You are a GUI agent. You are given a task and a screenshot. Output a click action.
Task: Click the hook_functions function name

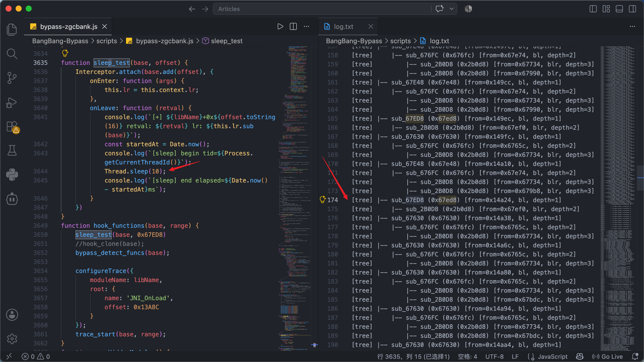[119, 225]
